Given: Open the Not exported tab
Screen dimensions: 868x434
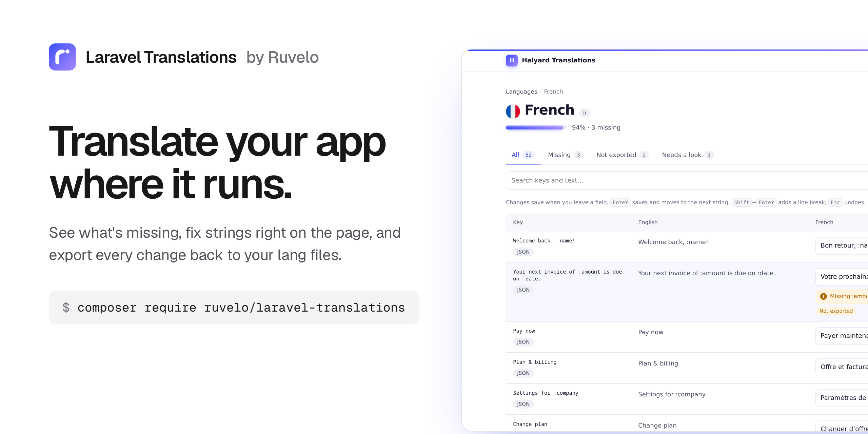Looking at the screenshot, I should click(x=623, y=155).
